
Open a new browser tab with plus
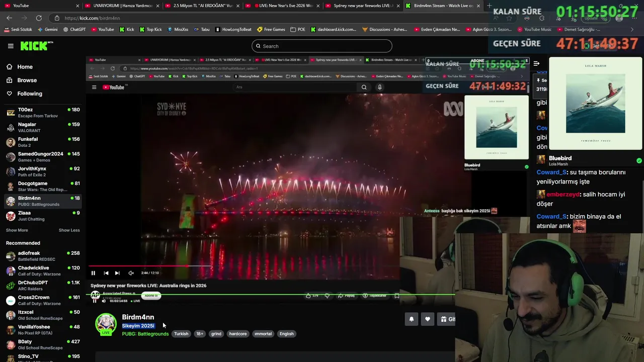click(489, 6)
